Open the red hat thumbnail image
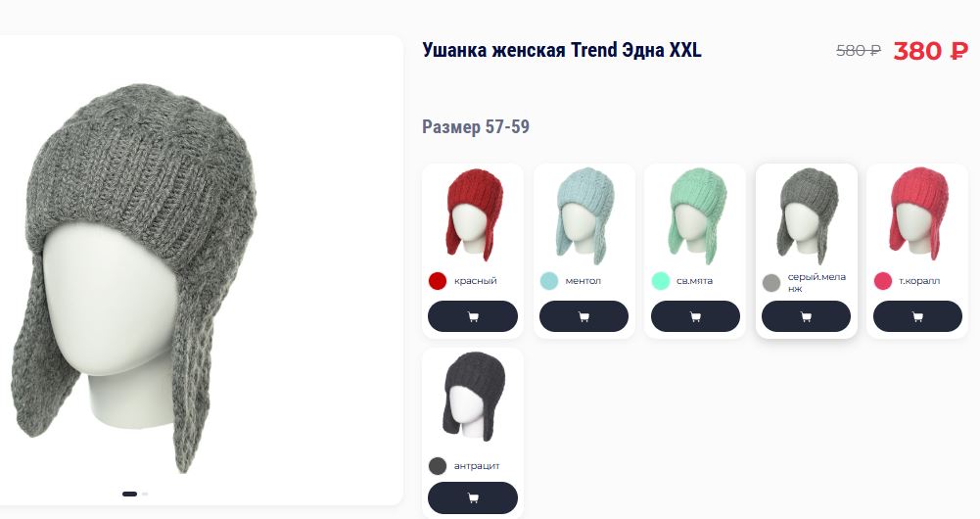The image size is (980, 519). 474,215
